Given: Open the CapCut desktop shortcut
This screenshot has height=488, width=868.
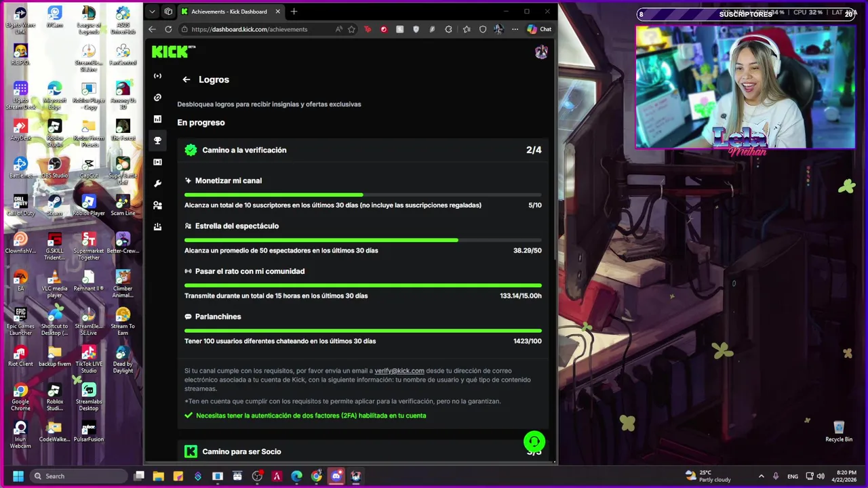Looking at the screenshot, I should pos(89,168).
